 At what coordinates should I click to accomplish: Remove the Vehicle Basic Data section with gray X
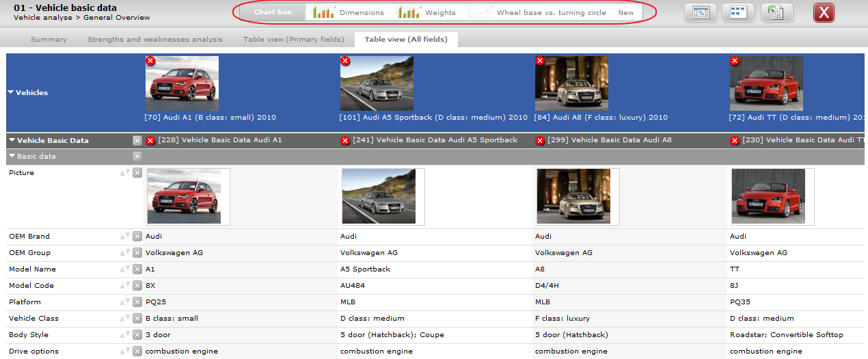click(x=137, y=140)
